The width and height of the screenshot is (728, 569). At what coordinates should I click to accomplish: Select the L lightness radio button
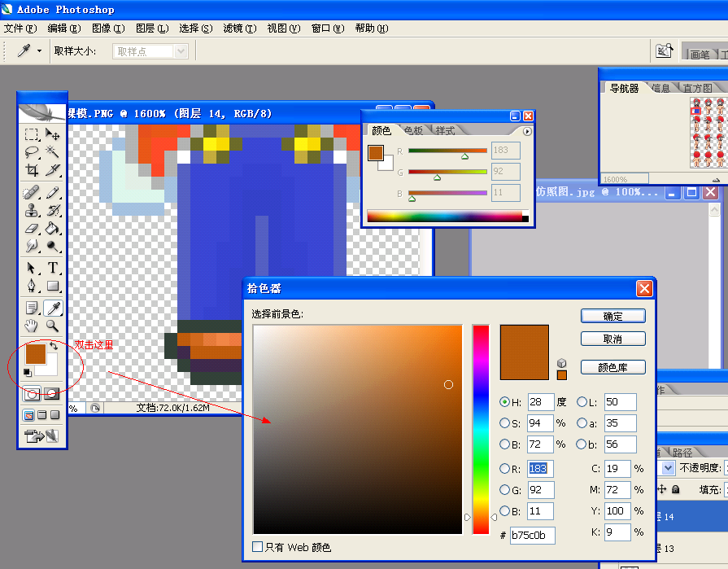click(x=582, y=402)
